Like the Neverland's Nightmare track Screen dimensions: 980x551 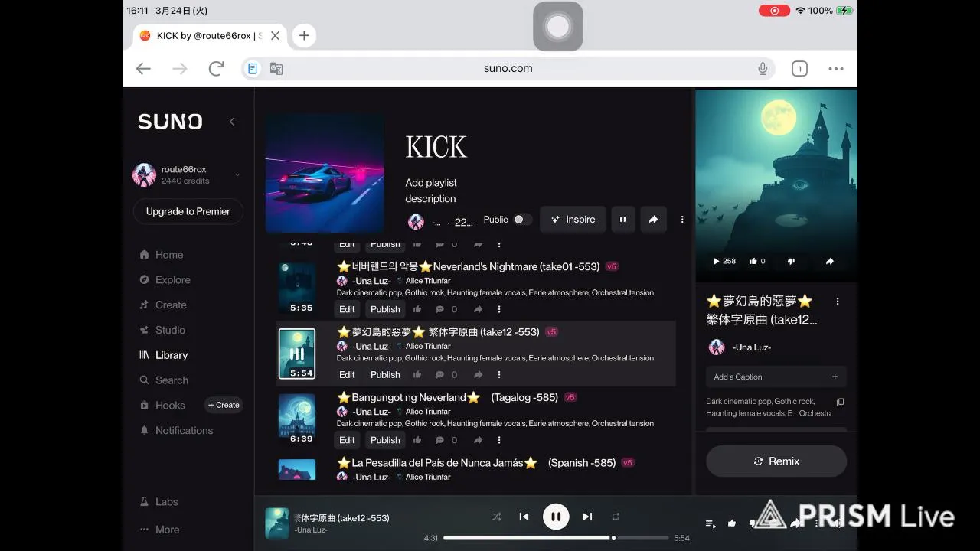(x=417, y=310)
